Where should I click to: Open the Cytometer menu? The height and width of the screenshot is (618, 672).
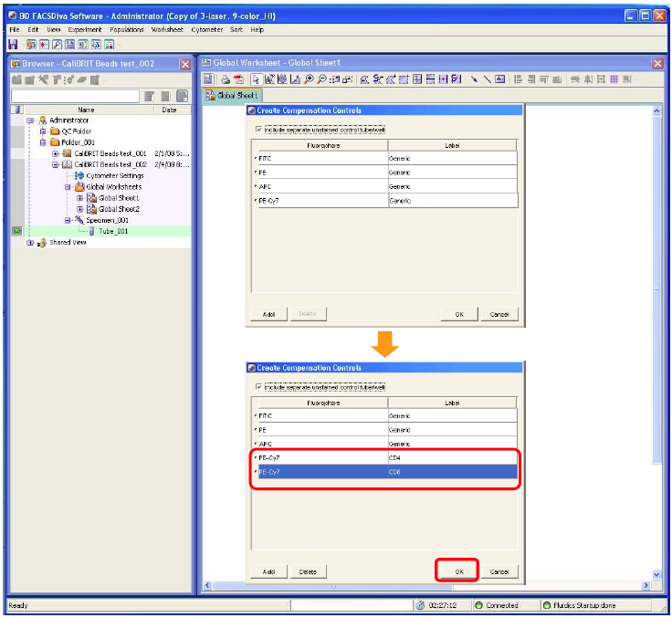coord(207,29)
